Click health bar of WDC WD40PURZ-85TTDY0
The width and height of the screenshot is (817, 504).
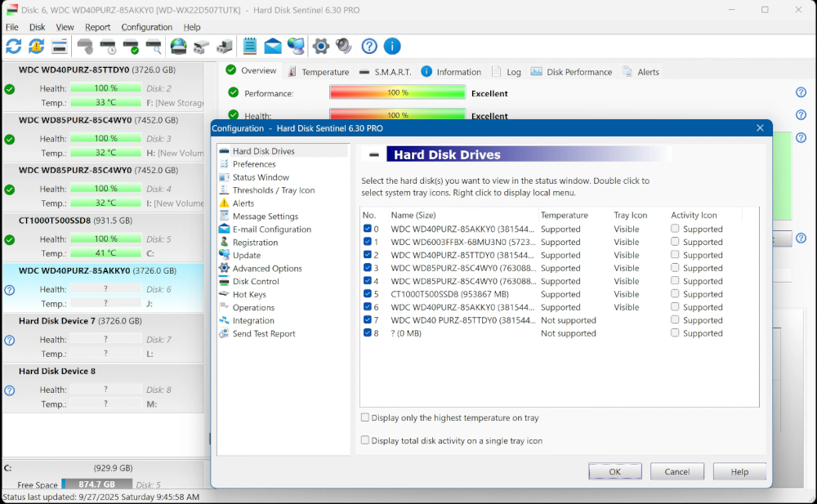[105, 88]
